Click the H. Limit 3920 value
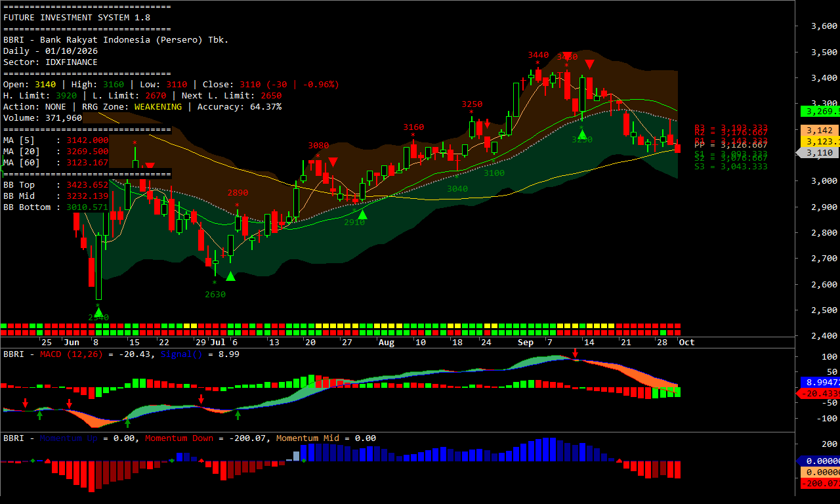Screen dimensions: 840x504 (x=66, y=96)
